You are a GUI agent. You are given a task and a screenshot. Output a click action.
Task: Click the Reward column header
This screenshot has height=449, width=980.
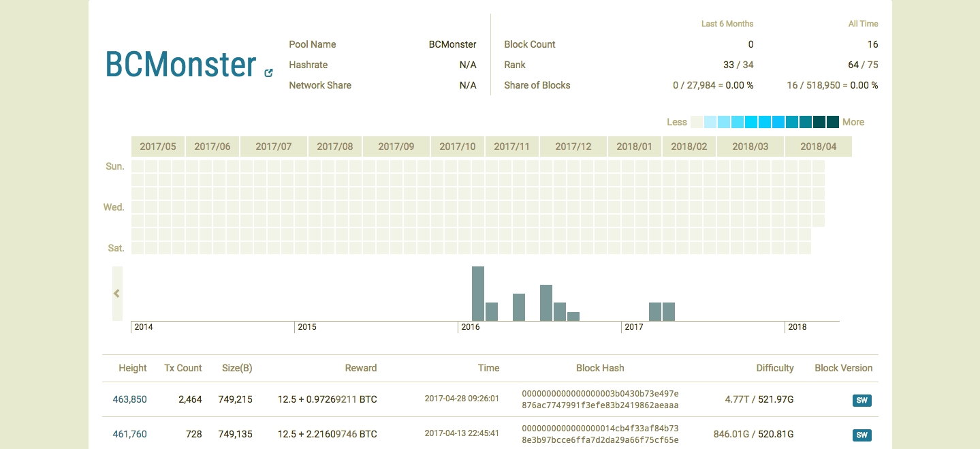[x=361, y=368]
